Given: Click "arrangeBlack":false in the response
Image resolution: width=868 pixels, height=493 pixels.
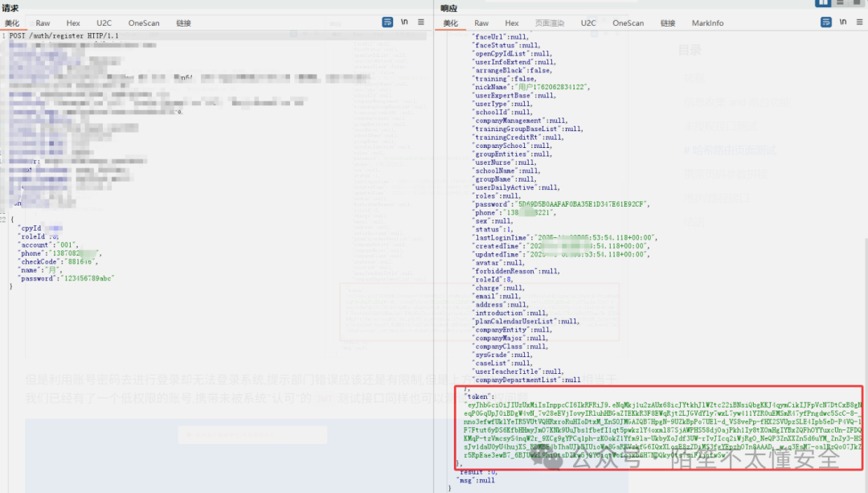Looking at the screenshot, I should click(x=512, y=70).
